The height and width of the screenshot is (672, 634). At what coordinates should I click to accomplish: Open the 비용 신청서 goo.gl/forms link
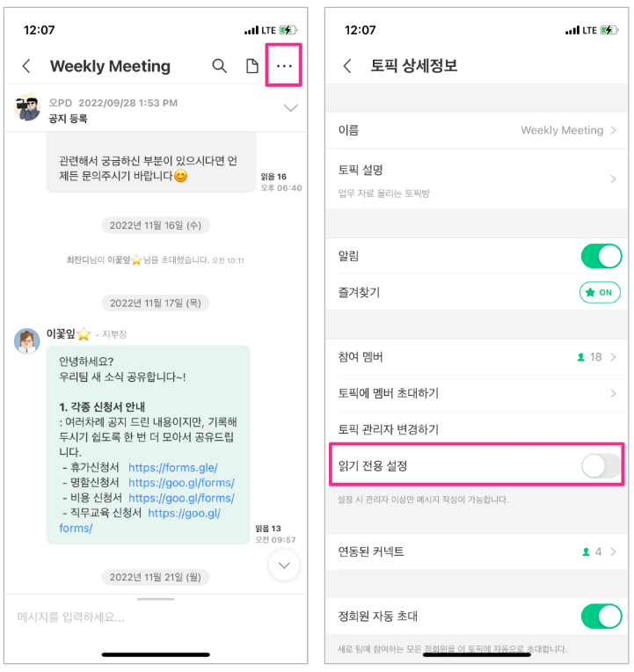pyautogui.click(x=182, y=498)
